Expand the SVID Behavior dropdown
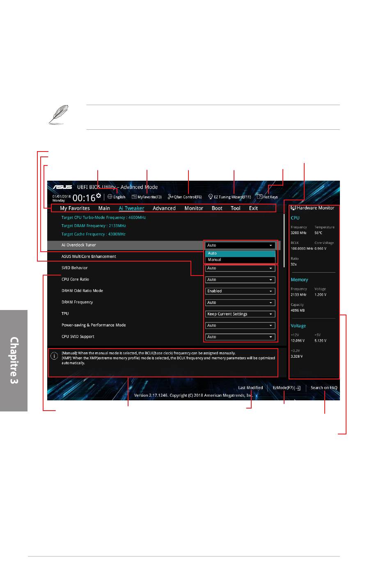Screen dimensions: 390x588 [240, 268]
